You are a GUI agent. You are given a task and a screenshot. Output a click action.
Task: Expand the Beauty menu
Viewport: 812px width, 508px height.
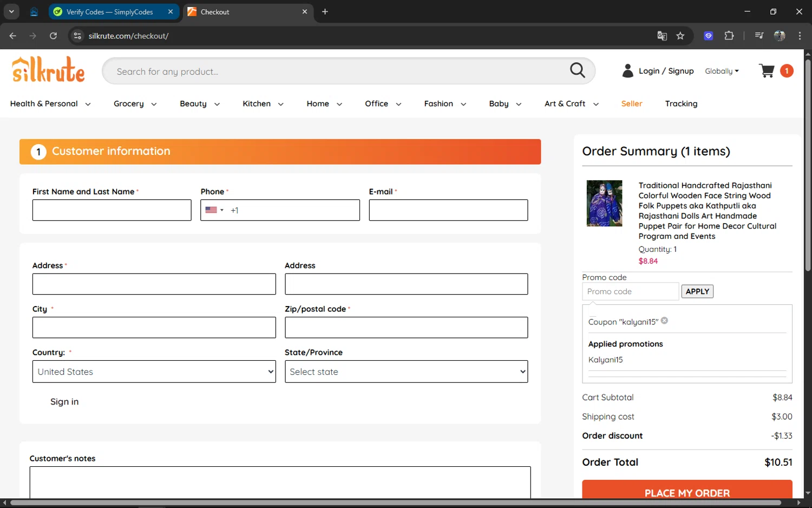point(200,103)
